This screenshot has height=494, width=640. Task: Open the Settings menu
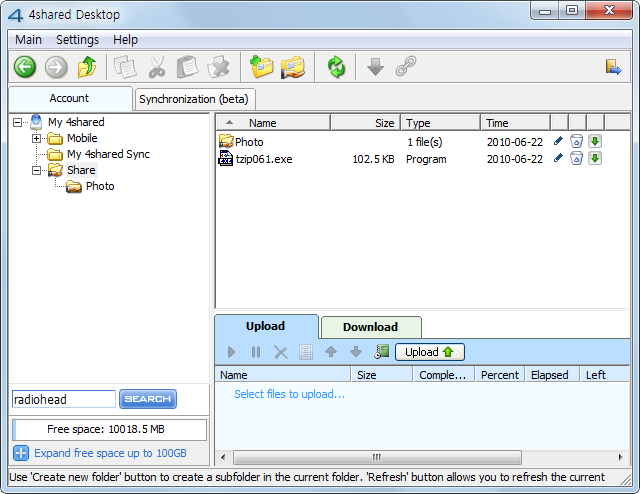point(78,40)
